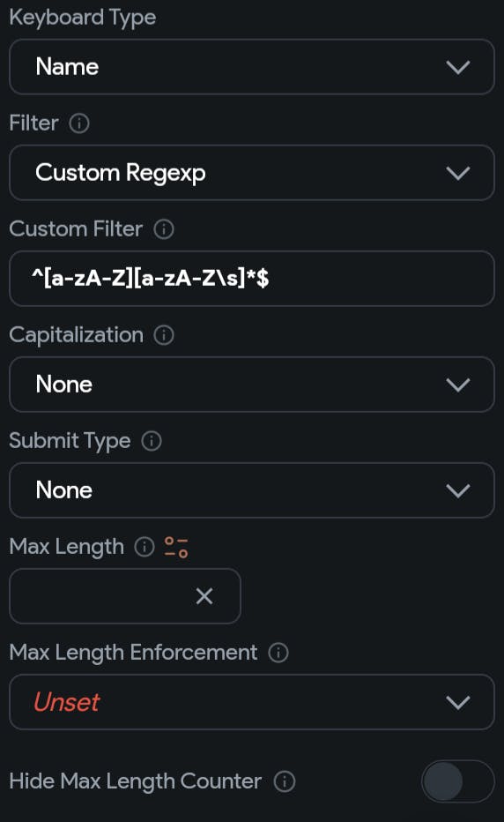The height and width of the screenshot is (822, 504).
Task: Expand the Max Length Enforcement Unset dropdown
Action: [x=252, y=702]
